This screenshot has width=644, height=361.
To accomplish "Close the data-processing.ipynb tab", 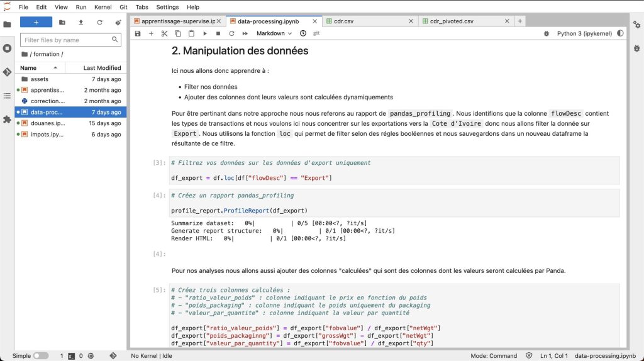I will [x=314, y=21].
